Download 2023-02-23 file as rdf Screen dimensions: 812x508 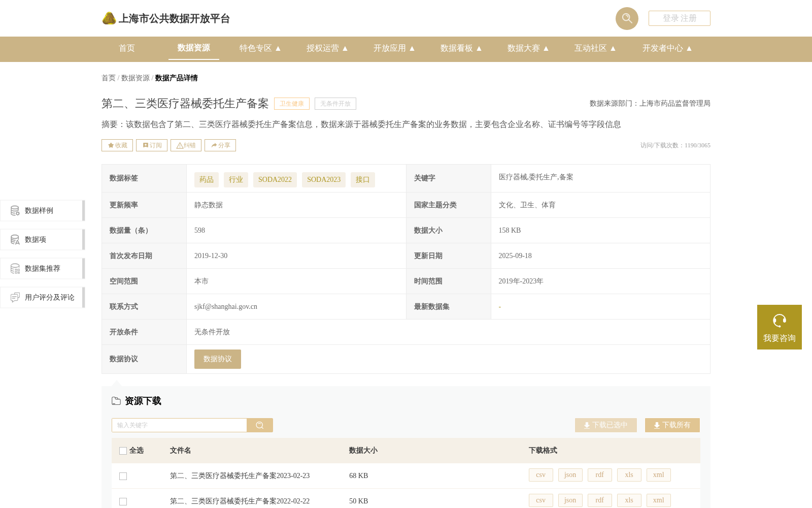point(600,475)
